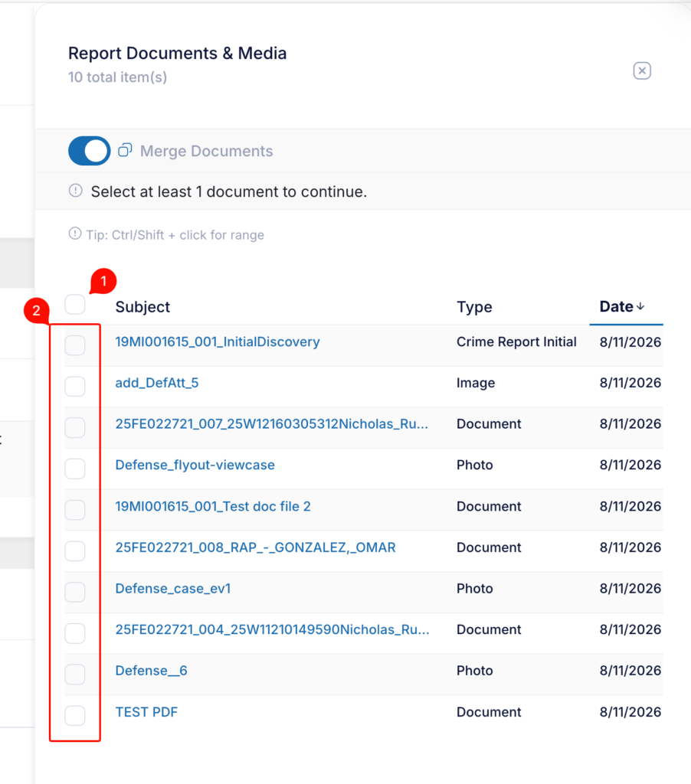
Task: Click the 'Merge Documents' label
Action: [x=207, y=151]
